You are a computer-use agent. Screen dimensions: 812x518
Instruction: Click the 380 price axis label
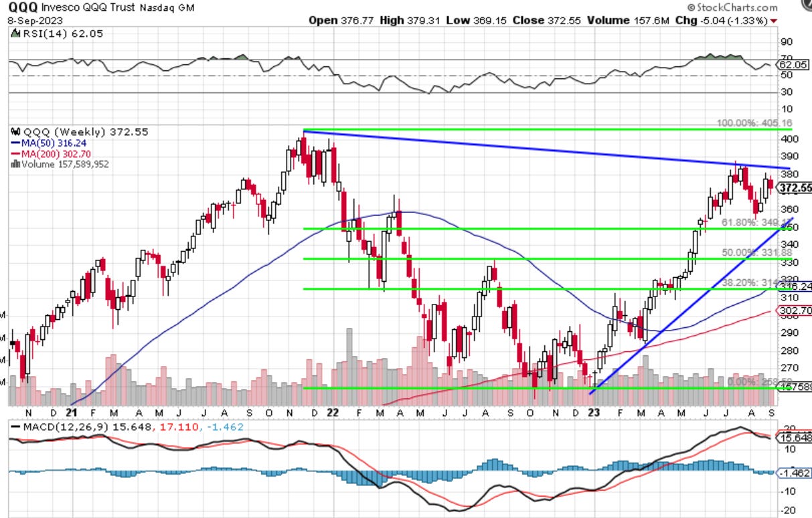coord(789,174)
